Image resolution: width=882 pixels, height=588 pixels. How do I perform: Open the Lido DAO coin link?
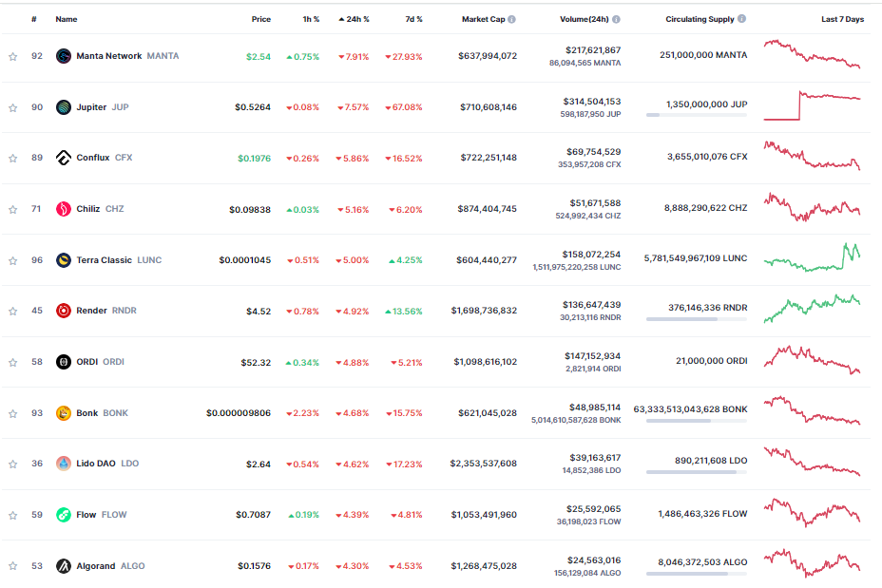click(97, 464)
